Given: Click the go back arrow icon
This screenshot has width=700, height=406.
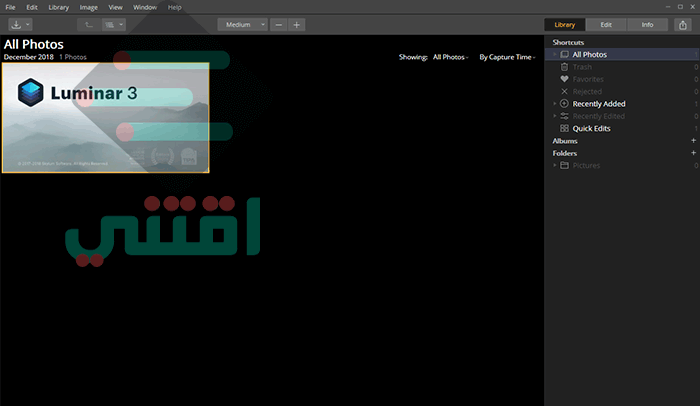Looking at the screenshot, I should tap(88, 25).
